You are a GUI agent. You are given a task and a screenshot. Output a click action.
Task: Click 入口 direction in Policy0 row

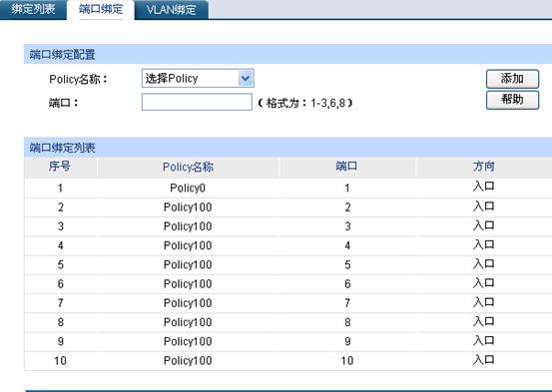click(484, 187)
